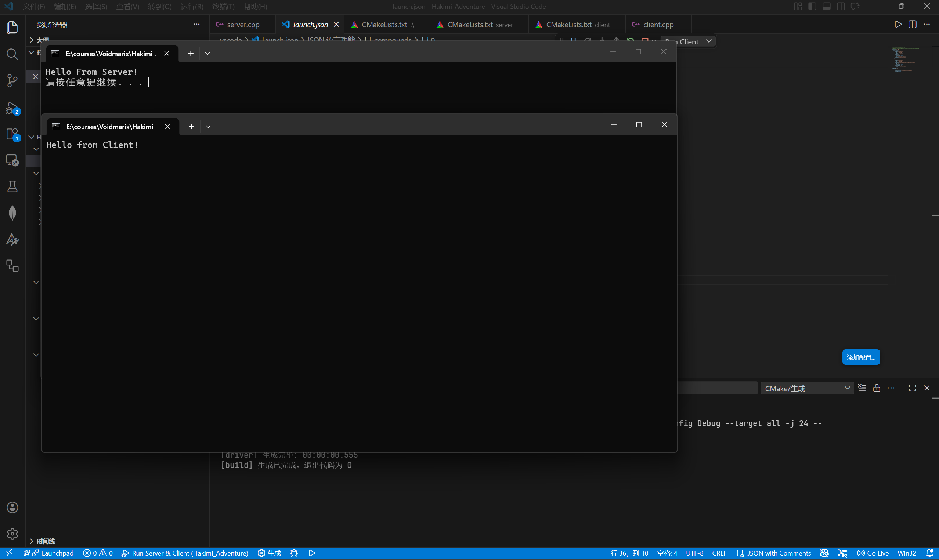Click Run Server & Client launch target
This screenshot has height=560, width=939.
pyautogui.click(x=185, y=553)
